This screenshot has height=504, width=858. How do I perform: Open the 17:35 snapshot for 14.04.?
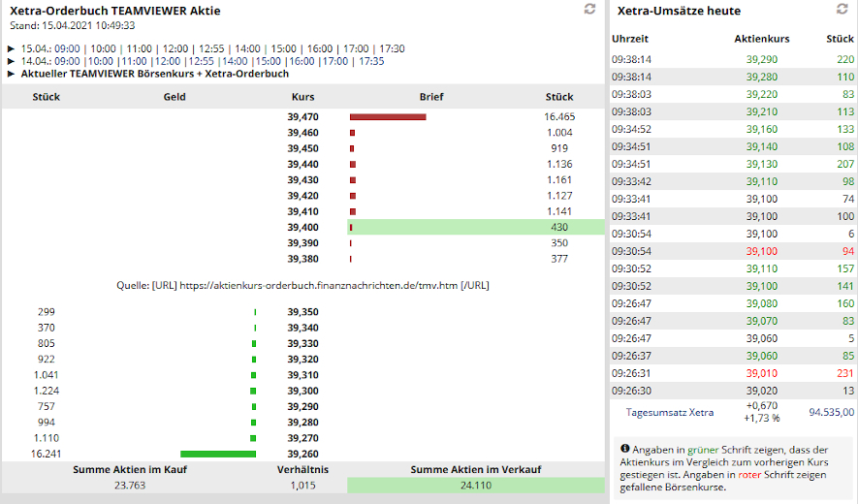coord(370,61)
